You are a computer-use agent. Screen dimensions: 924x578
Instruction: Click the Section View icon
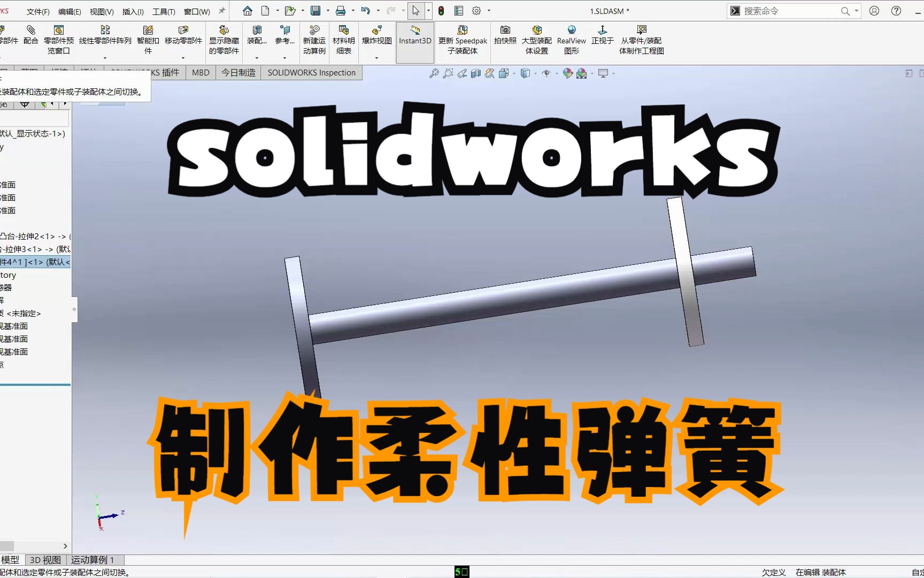476,73
